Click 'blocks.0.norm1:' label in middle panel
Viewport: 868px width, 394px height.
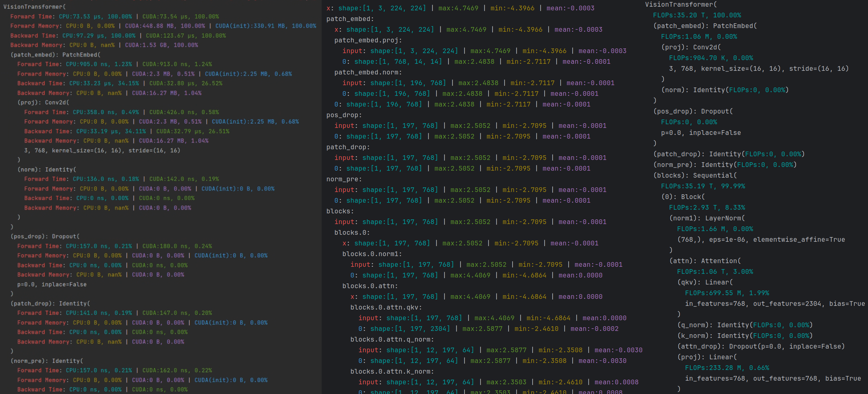coord(372,254)
